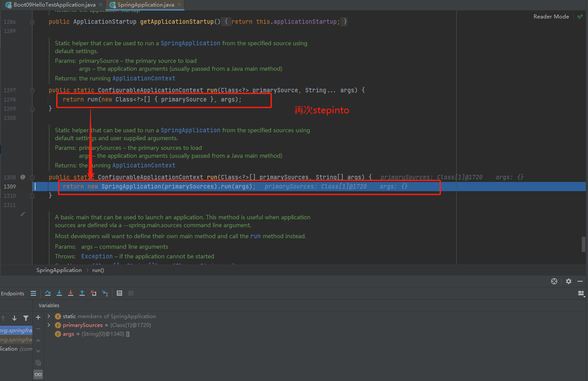Viewport: 588px width, 381px height.
Task: Click the frames filter funnel icon
Action: [26, 318]
